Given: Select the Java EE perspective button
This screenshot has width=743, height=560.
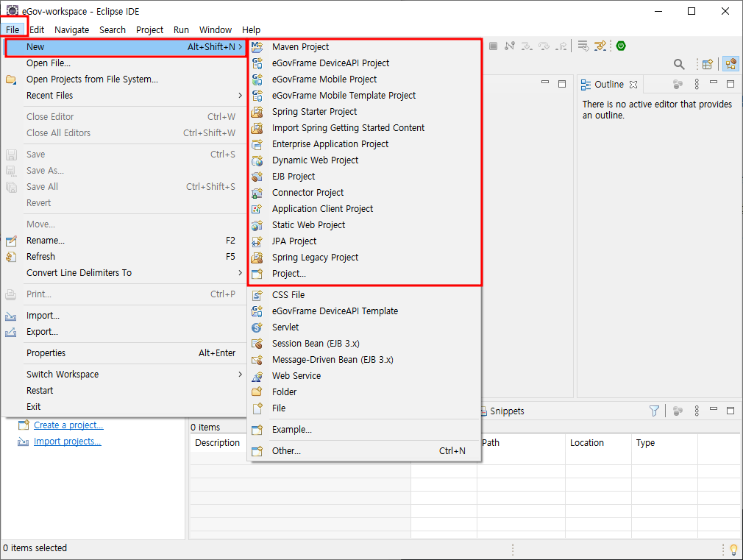Looking at the screenshot, I should (x=730, y=64).
